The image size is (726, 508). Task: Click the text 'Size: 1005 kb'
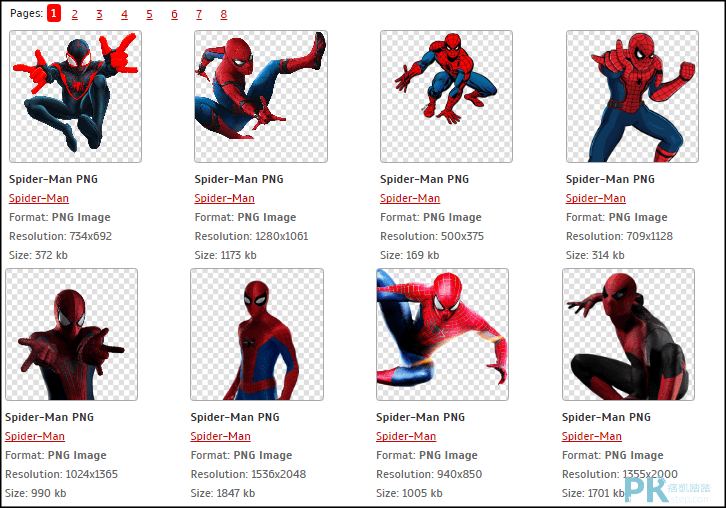pyautogui.click(x=409, y=493)
